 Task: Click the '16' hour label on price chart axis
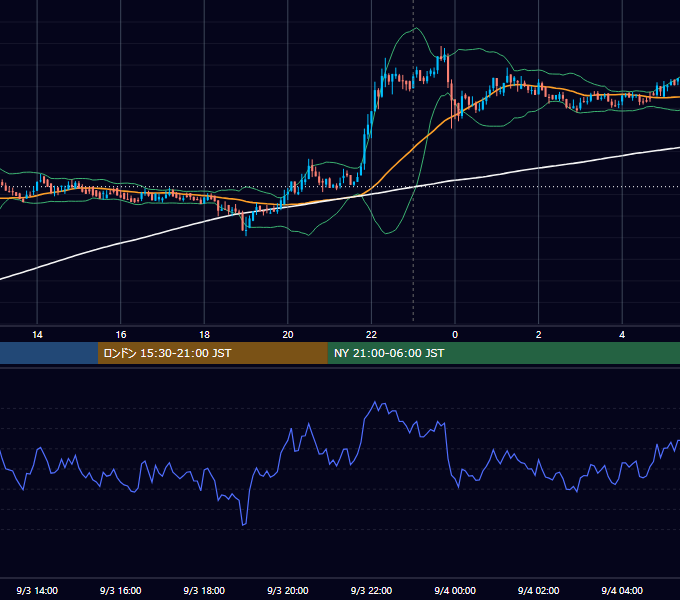pyautogui.click(x=121, y=335)
